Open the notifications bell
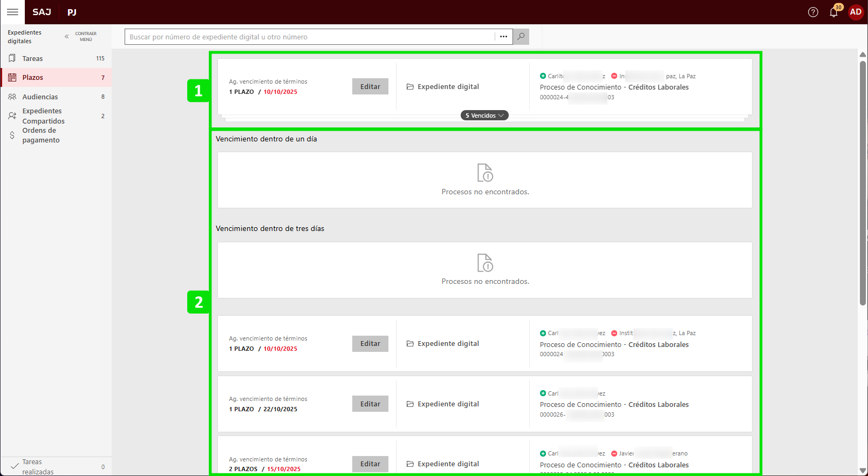The width and height of the screenshot is (868, 476). click(833, 12)
